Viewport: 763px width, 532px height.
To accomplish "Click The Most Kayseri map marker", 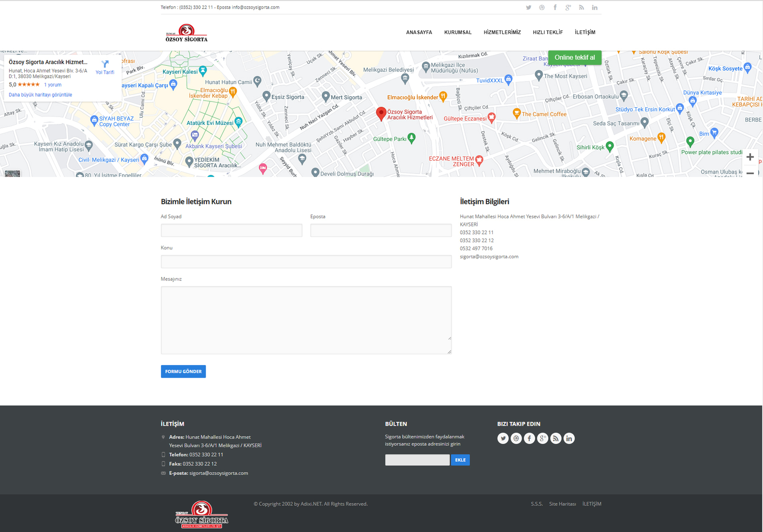I will (539, 75).
